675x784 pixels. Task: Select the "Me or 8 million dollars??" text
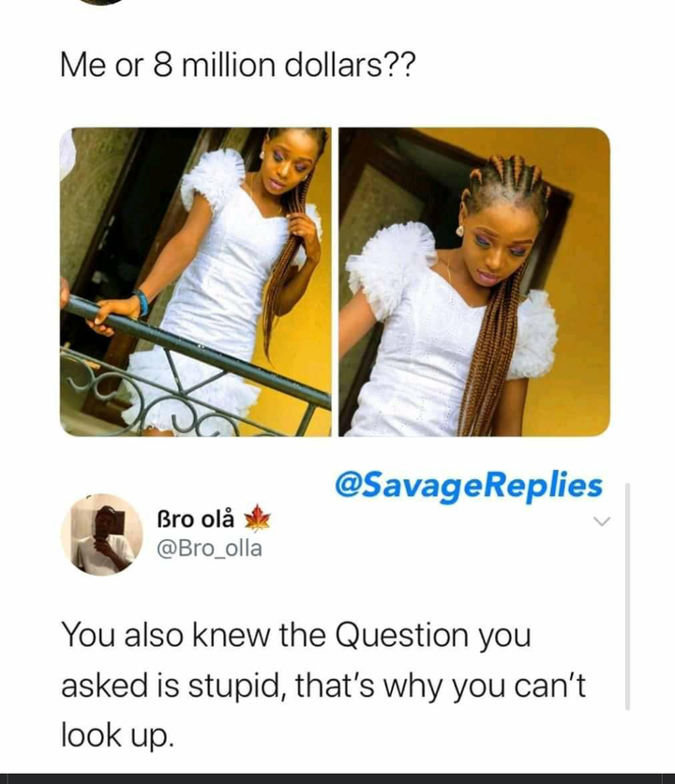pos(237,66)
